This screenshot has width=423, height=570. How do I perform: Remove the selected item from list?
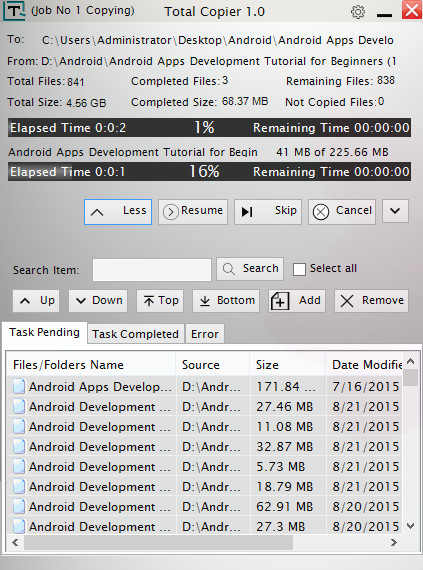(x=371, y=301)
